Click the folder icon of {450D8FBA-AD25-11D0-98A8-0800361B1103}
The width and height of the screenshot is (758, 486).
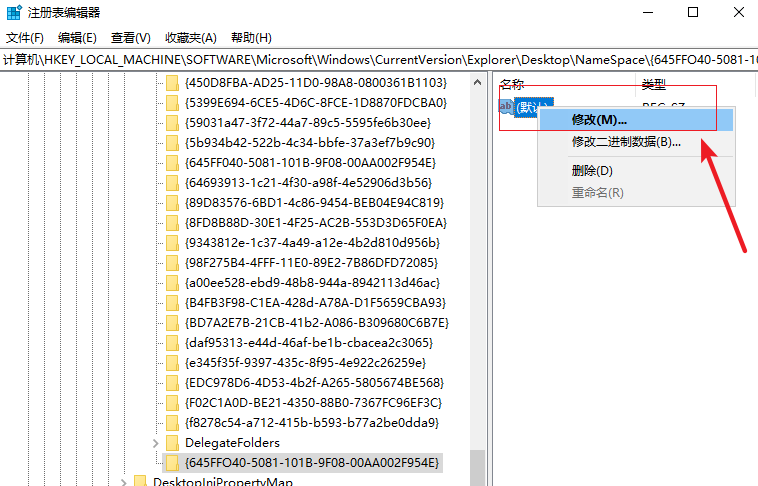[171, 82]
